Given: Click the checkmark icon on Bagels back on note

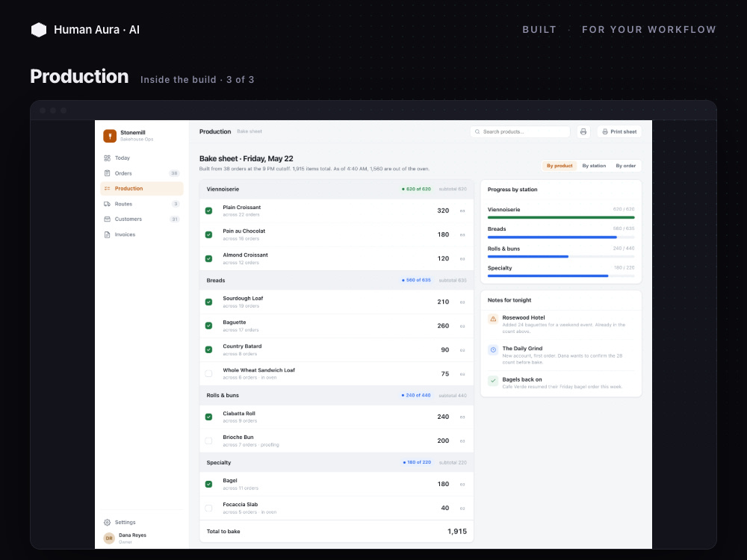Looking at the screenshot, I should click(x=493, y=381).
